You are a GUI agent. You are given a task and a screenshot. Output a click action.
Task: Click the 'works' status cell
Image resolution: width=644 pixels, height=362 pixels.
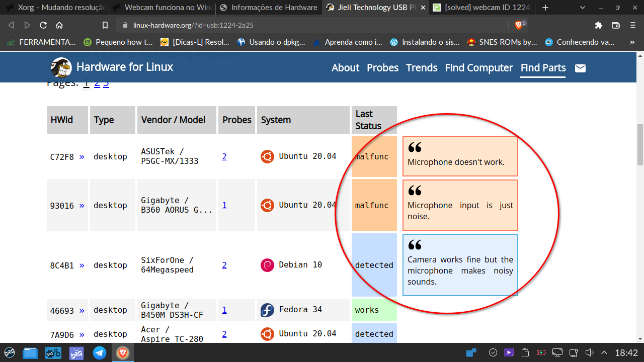374,310
